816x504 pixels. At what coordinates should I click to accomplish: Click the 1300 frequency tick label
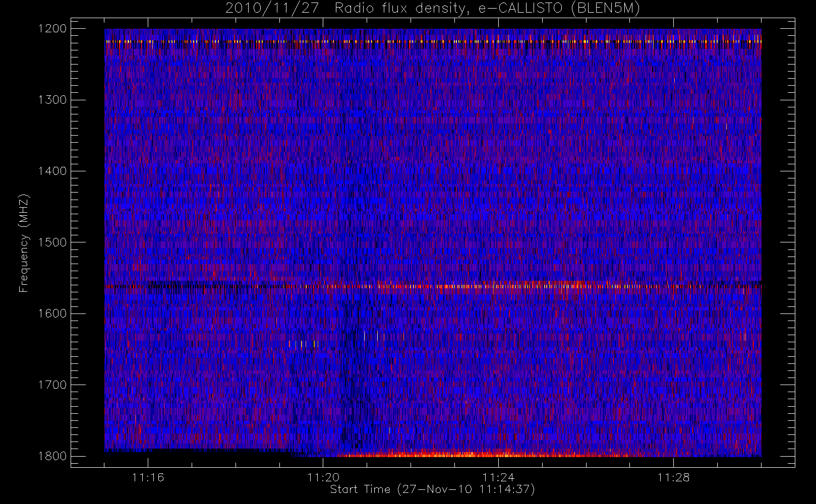[x=52, y=100]
